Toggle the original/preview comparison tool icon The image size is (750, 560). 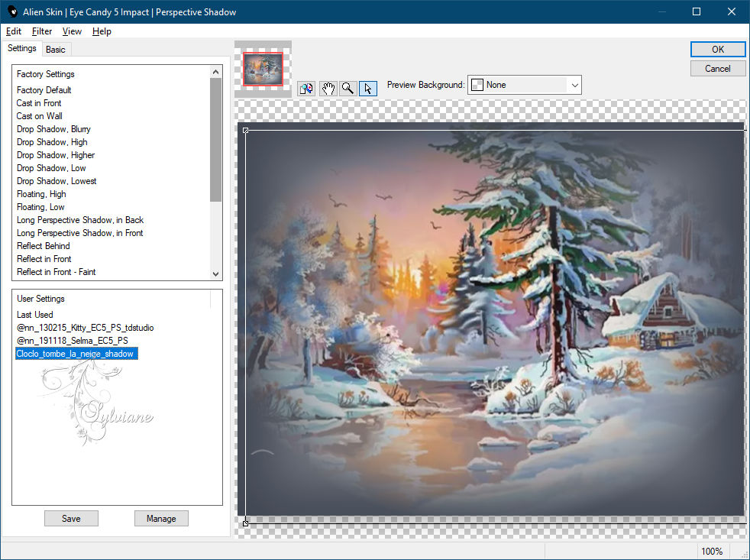pos(306,89)
